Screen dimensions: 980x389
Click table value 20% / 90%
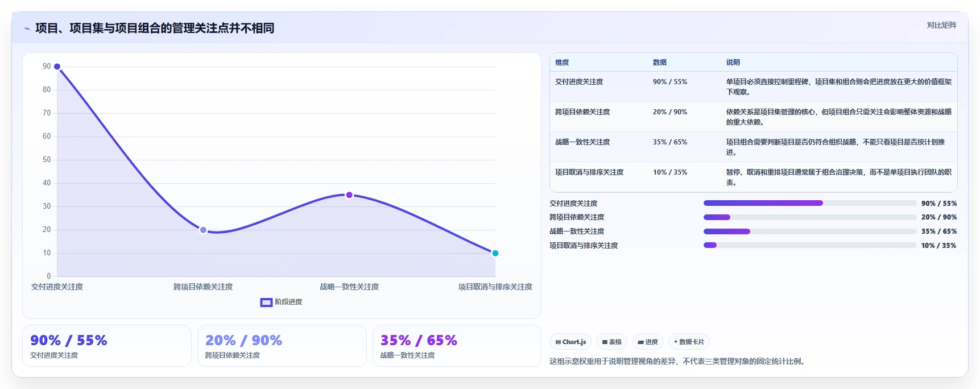670,112
